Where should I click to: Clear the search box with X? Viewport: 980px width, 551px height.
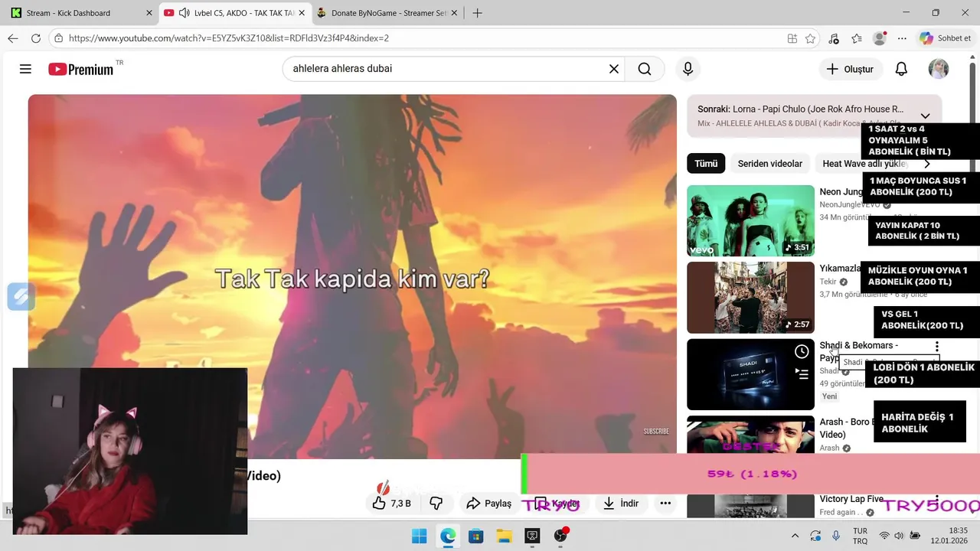coord(614,69)
